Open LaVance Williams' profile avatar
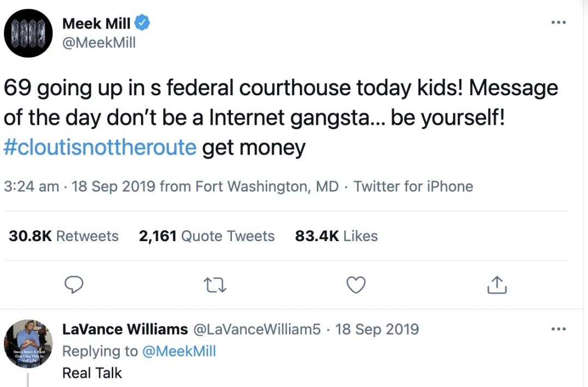 28,343
